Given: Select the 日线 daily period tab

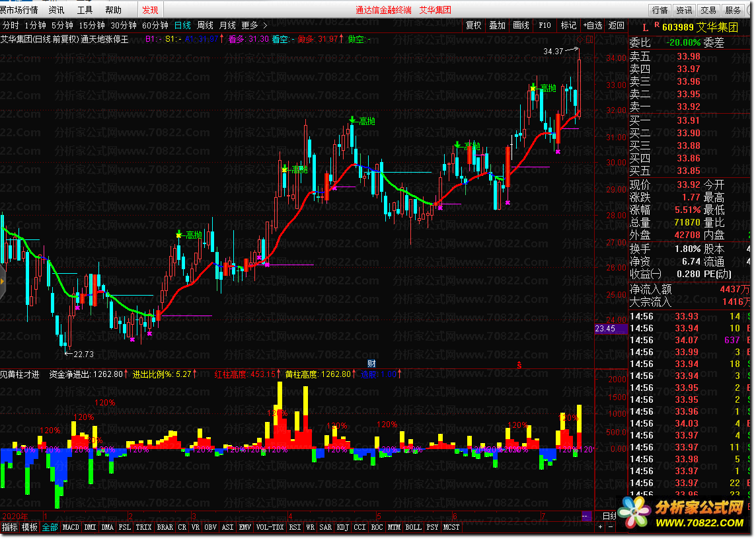Looking at the screenshot, I should [183, 25].
